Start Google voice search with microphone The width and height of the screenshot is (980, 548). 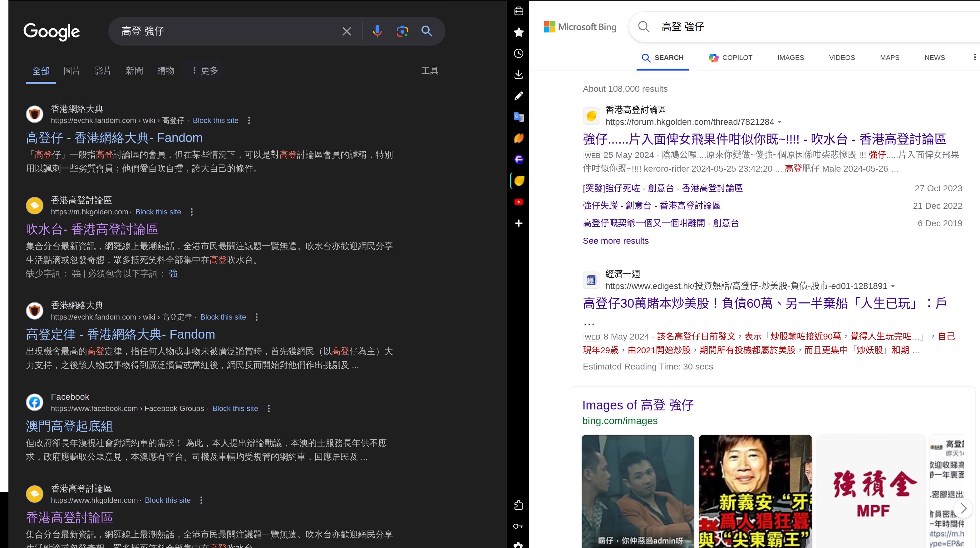tap(377, 31)
